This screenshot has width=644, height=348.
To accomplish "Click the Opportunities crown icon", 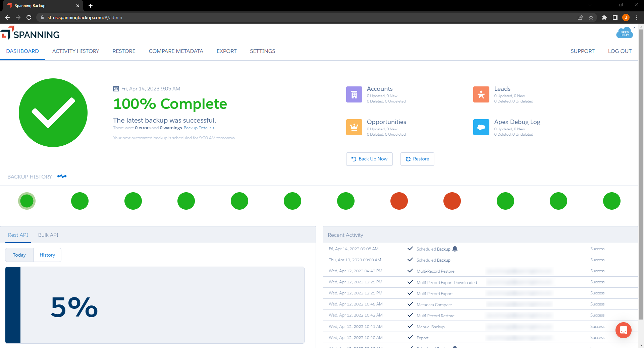I will coord(354,127).
